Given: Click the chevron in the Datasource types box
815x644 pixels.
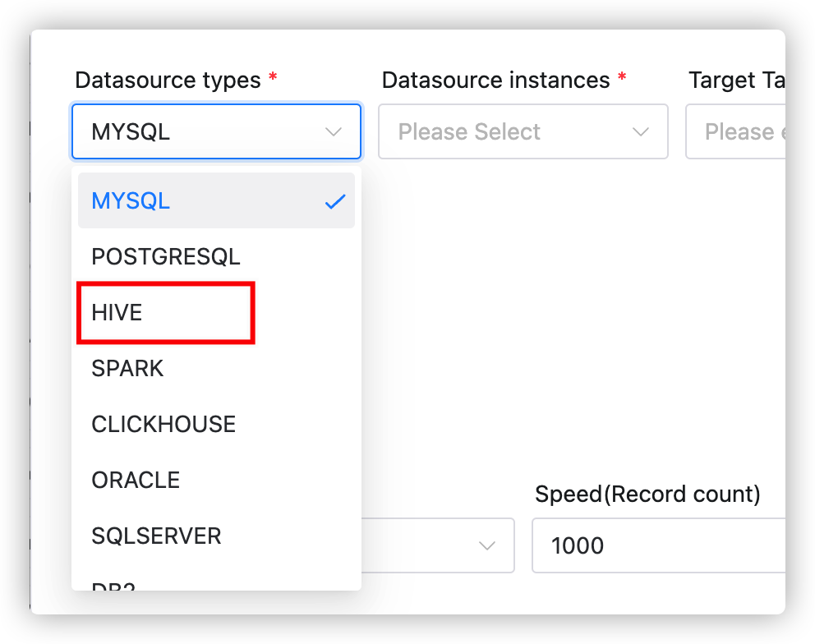Looking at the screenshot, I should 334,132.
